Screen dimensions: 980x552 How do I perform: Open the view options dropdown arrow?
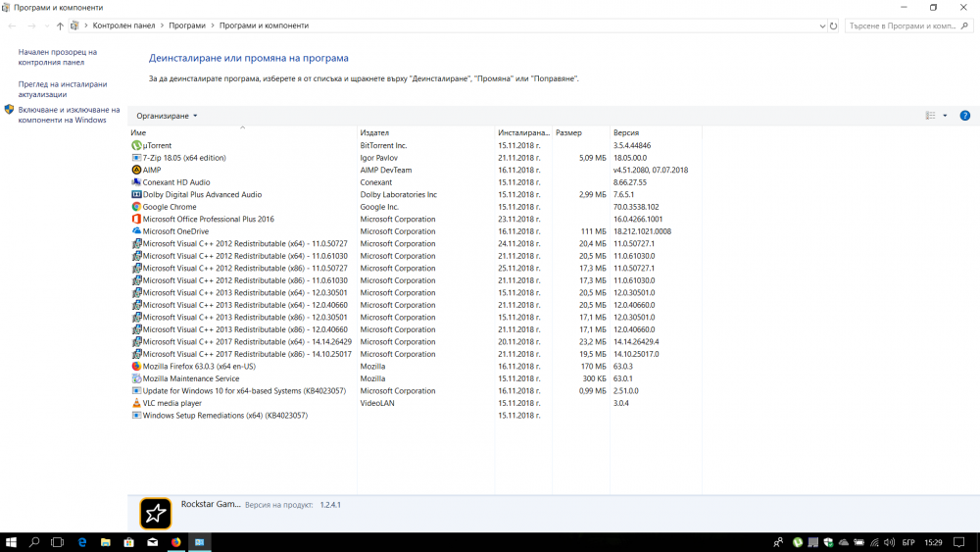tap(945, 116)
